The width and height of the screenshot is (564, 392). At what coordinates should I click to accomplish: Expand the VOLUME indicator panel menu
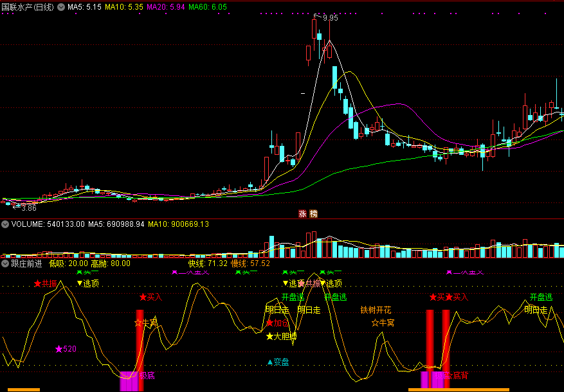[x=5, y=224]
